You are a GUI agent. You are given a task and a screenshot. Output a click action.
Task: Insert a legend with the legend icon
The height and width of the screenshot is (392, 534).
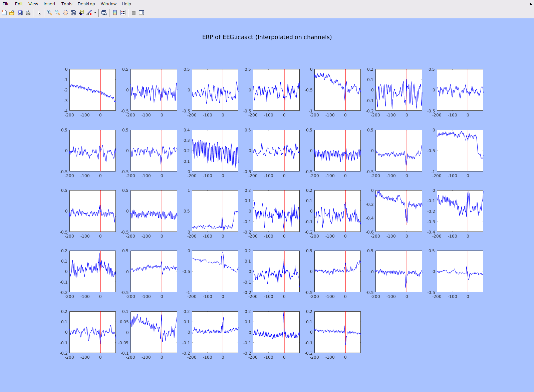pos(122,13)
